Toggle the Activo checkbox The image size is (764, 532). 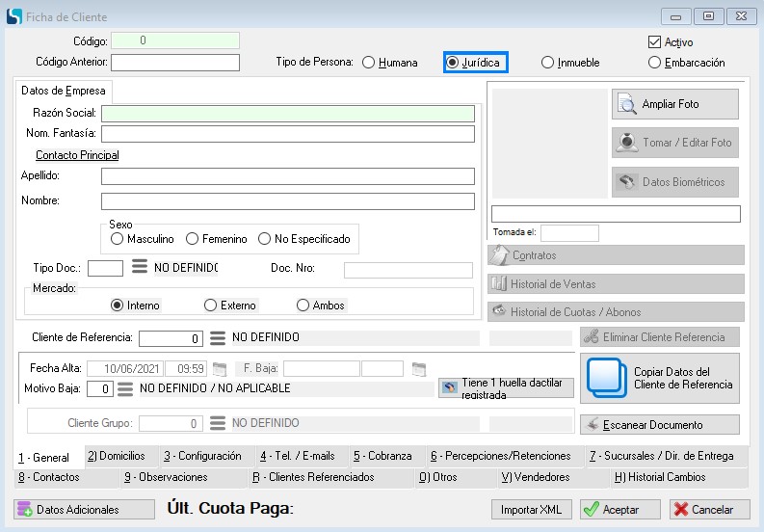click(655, 42)
